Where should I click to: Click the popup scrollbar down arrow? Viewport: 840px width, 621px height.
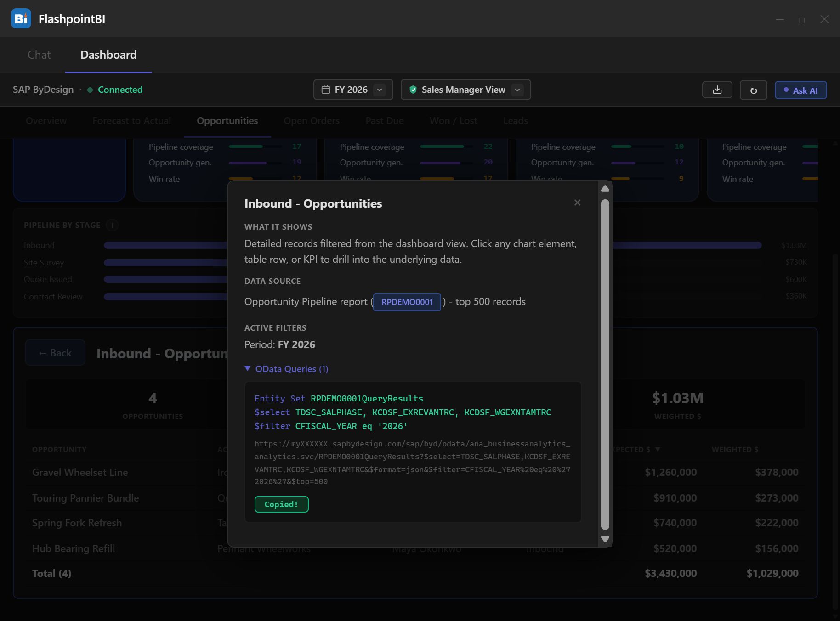605,539
